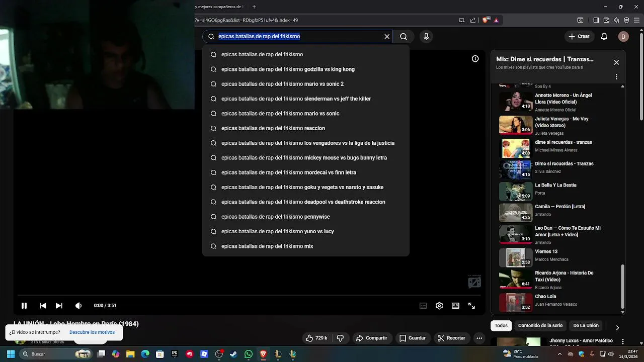Like the video with 729 k likes
This screenshot has width=644, height=362.
316,338
